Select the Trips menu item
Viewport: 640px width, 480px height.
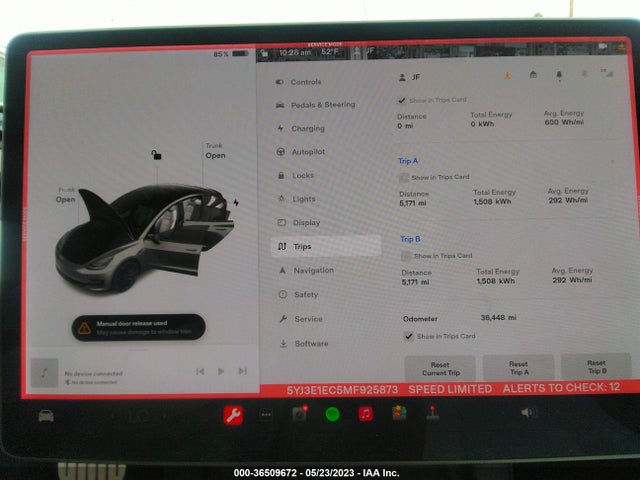(x=326, y=246)
